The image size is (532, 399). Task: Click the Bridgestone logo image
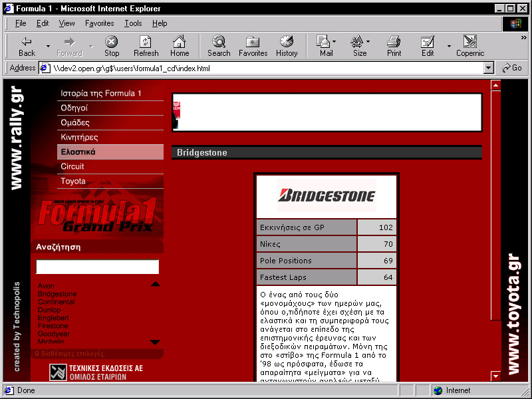coord(327,196)
